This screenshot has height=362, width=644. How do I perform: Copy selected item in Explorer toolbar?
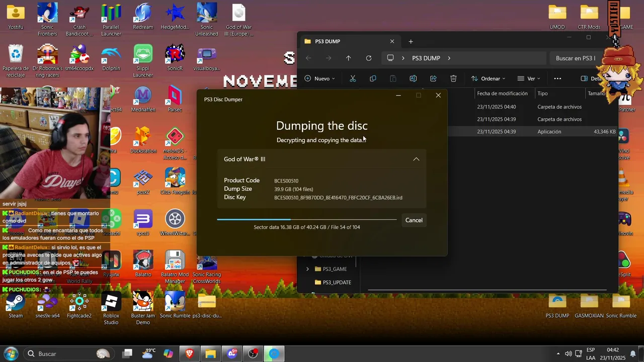373,78
